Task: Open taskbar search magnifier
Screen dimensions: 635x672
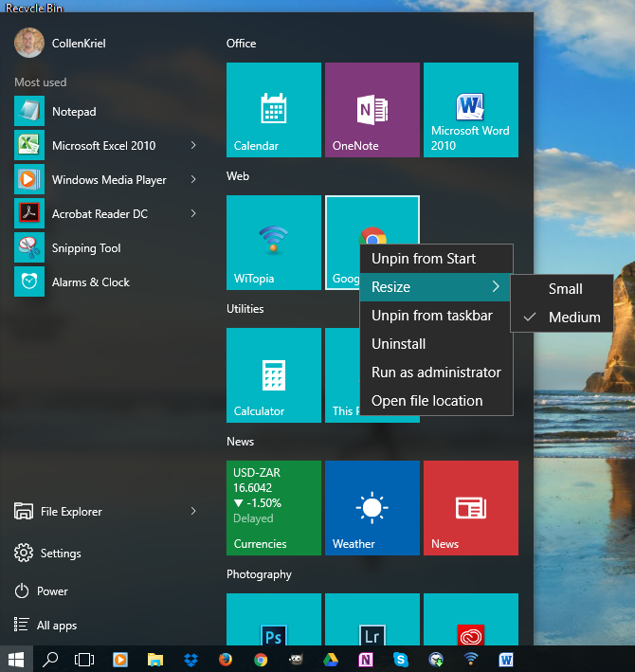Action: pyautogui.click(x=50, y=659)
